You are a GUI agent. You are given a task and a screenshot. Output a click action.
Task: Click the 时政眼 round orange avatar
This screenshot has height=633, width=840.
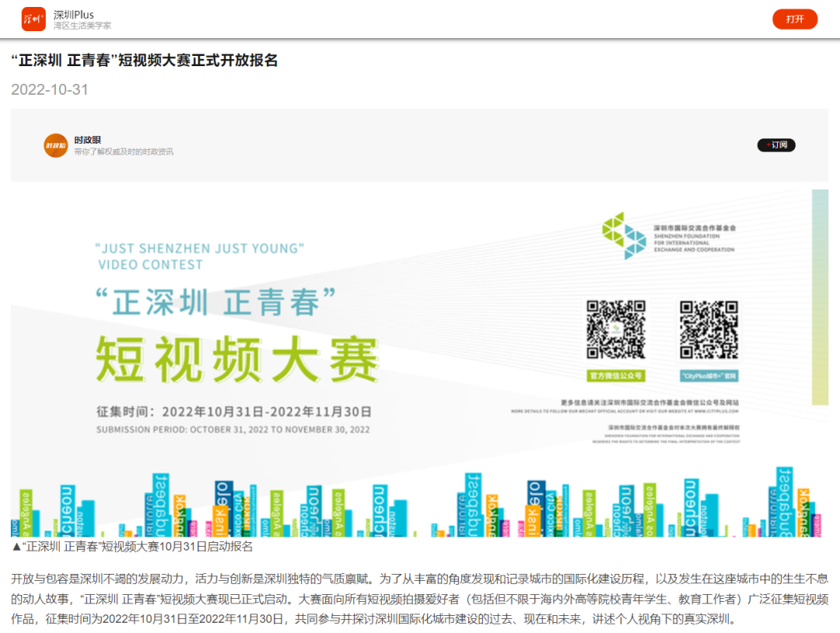tap(56, 145)
